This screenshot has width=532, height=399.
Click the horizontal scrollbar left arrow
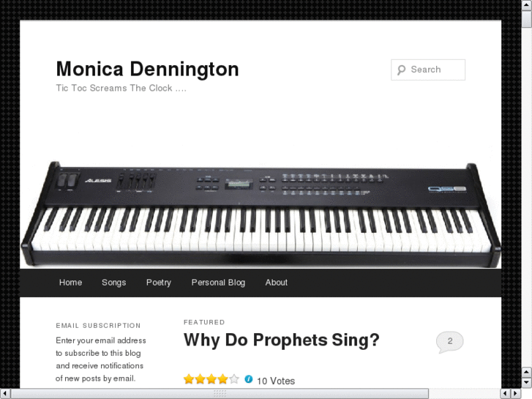(4, 394)
